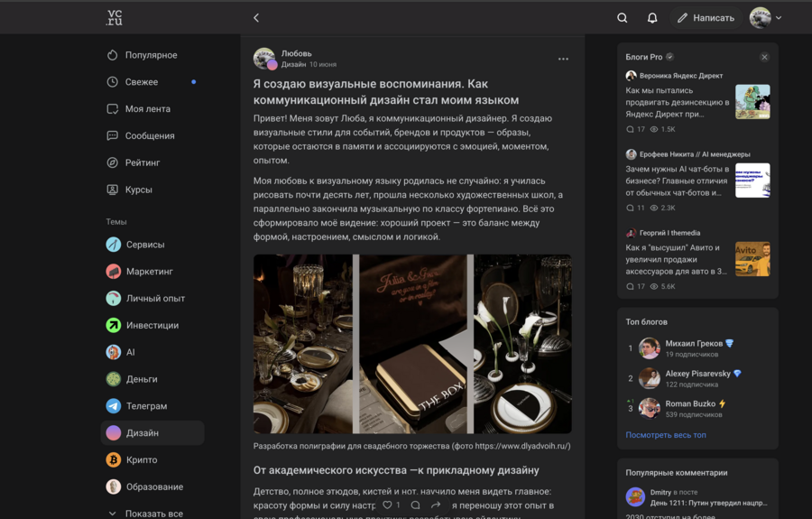
Task: Open Roman Buzko blog in top
Action: pos(690,403)
